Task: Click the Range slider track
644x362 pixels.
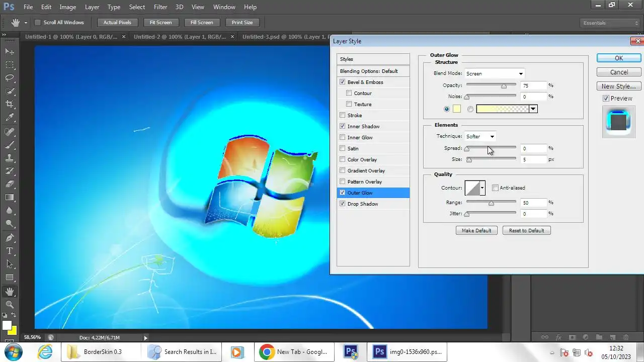Action: tap(491, 203)
